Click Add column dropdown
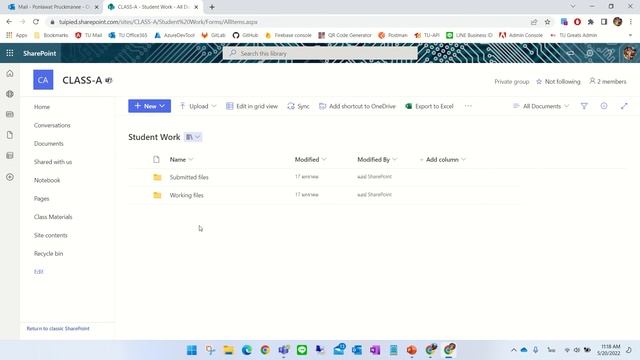Viewport: 640px width, 360px height. (x=442, y=160)
